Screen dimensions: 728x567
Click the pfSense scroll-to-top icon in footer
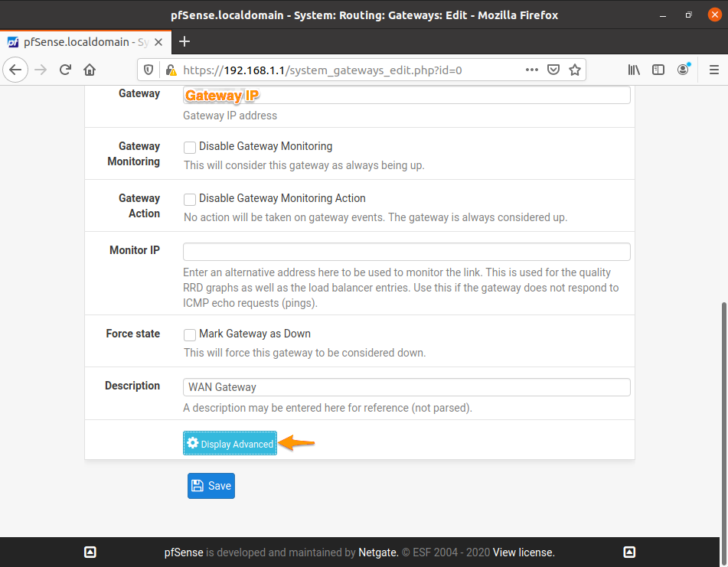90,552
